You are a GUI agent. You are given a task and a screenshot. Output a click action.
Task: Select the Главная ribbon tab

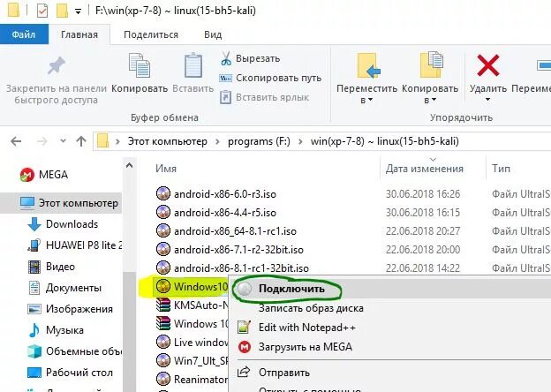click(x=79, y=34)
